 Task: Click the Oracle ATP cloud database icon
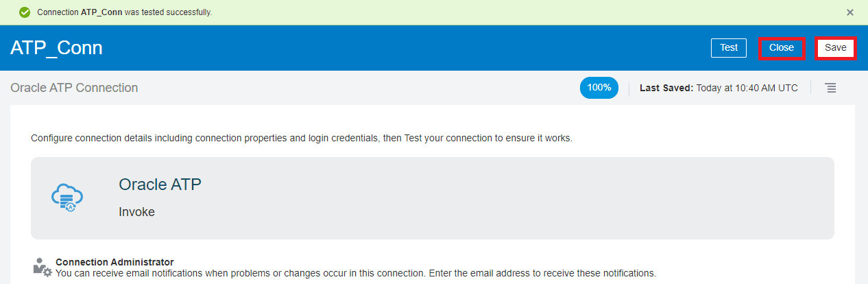tap(67, 198)
